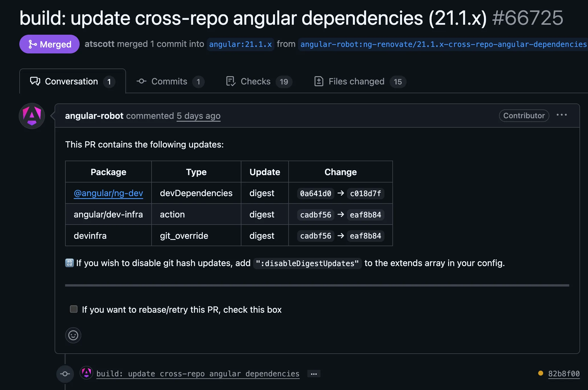588x390 pixels.
Task: Open commit hash 82b8f00
Action: pyautogui.click(x=564, y=374)
